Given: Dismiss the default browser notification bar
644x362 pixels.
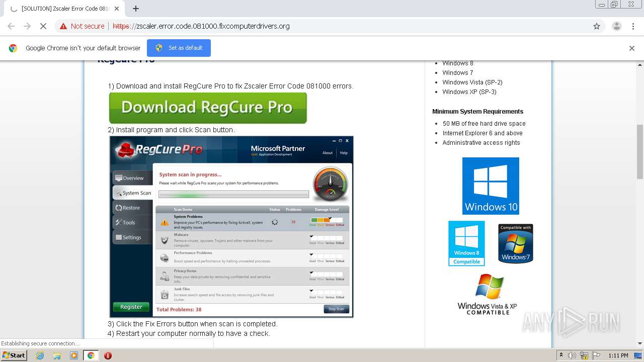Looking at the screenshot, I should point(632,48).
